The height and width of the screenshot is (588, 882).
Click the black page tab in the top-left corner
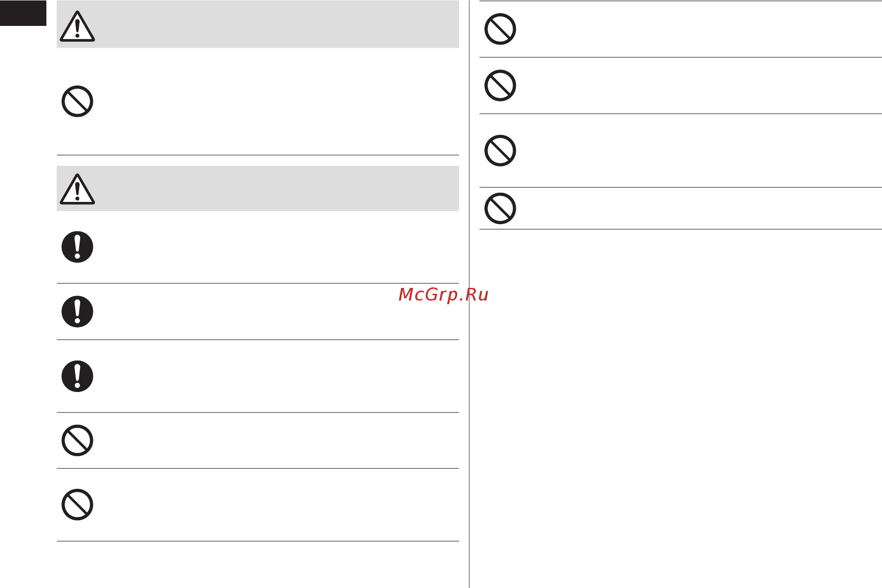click(x=23, y=13)
